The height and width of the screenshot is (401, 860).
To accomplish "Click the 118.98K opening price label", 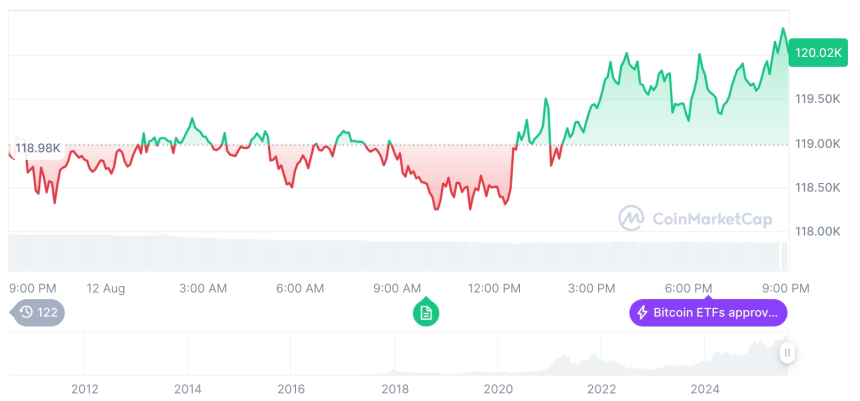I will coord(38,148).
